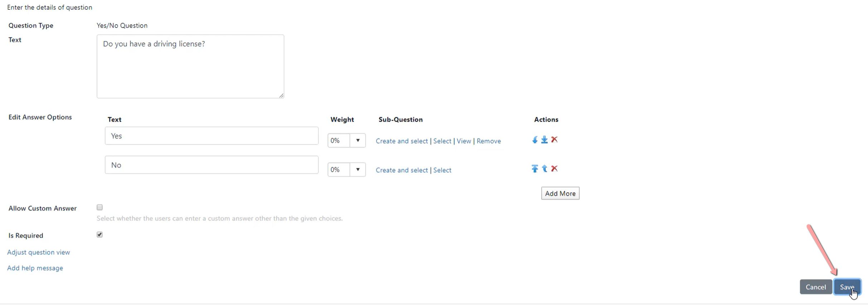Delete the Yes answer option

tap(554, 140)
